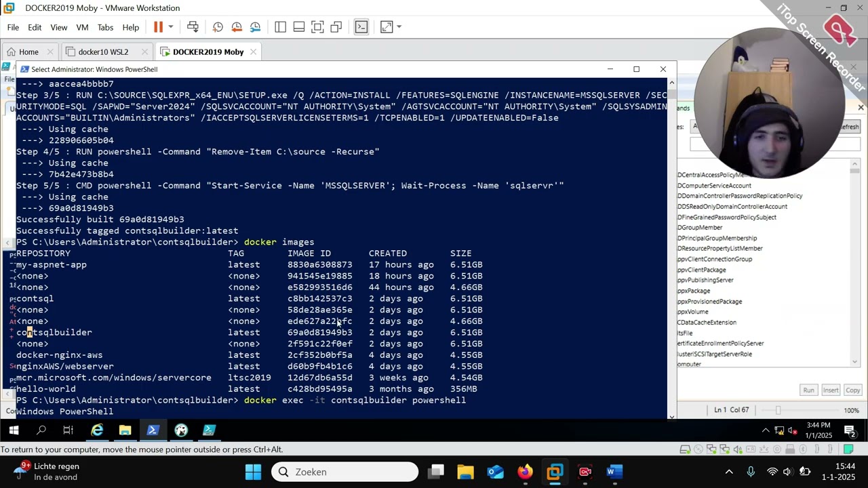Open the guest Windows Start menu
The image size is (868, 488).
pos(14,430)
